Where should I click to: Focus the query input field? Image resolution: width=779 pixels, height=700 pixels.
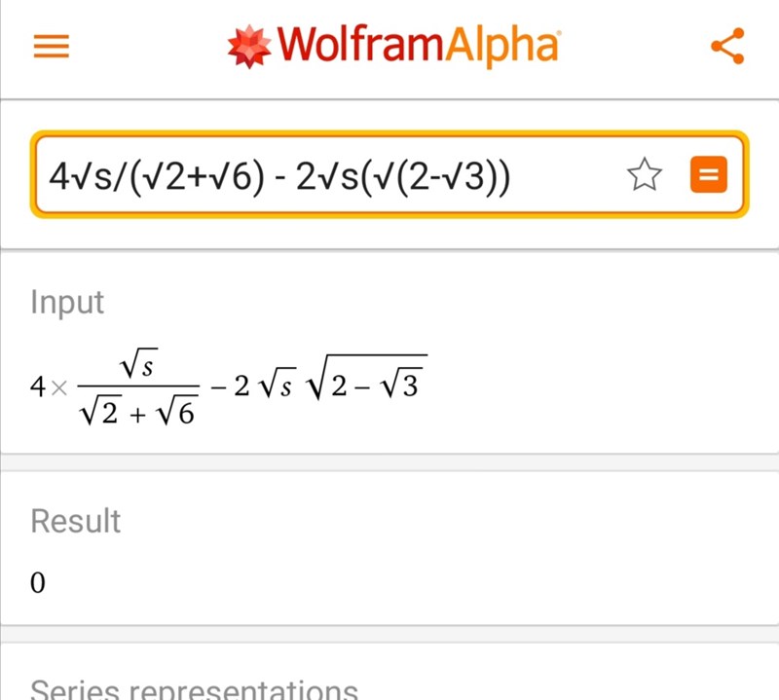pos(331,176)
